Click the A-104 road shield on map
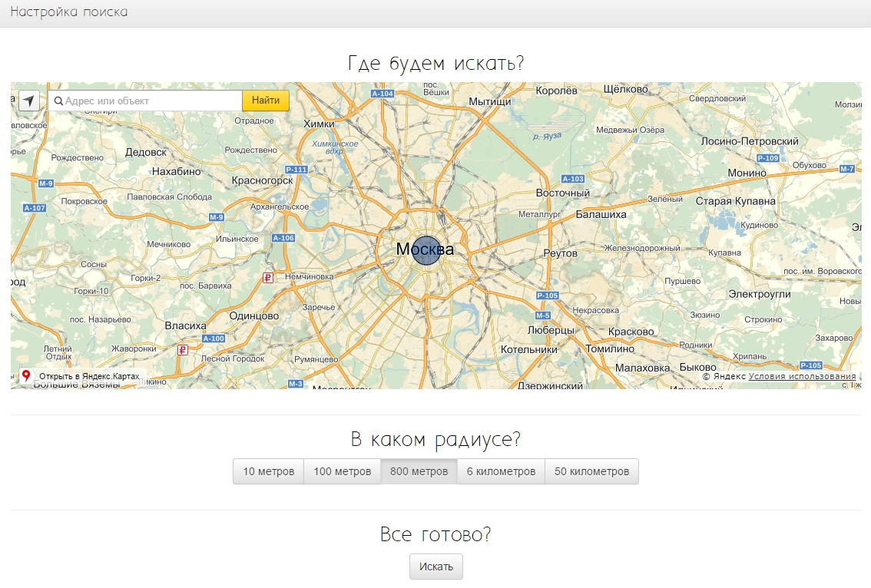This screenshot has width=871, height=588. (x=383, y=94)
